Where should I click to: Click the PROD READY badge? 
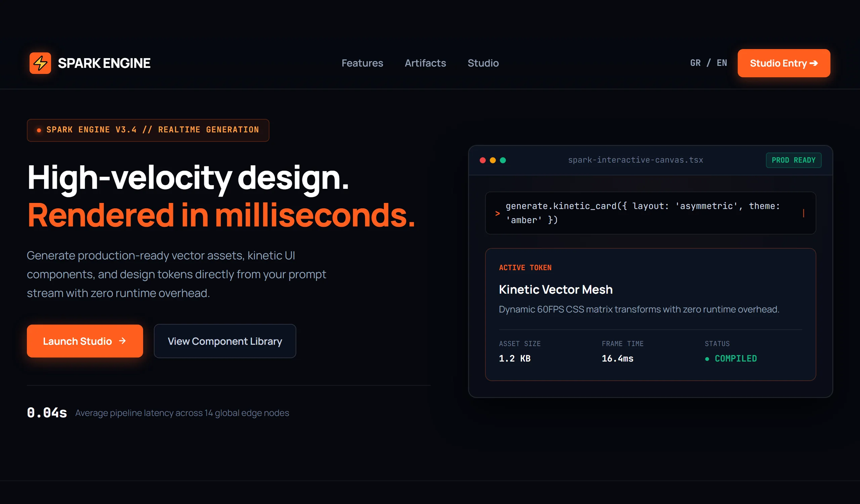pyautogui.click(x=793, y=160)
